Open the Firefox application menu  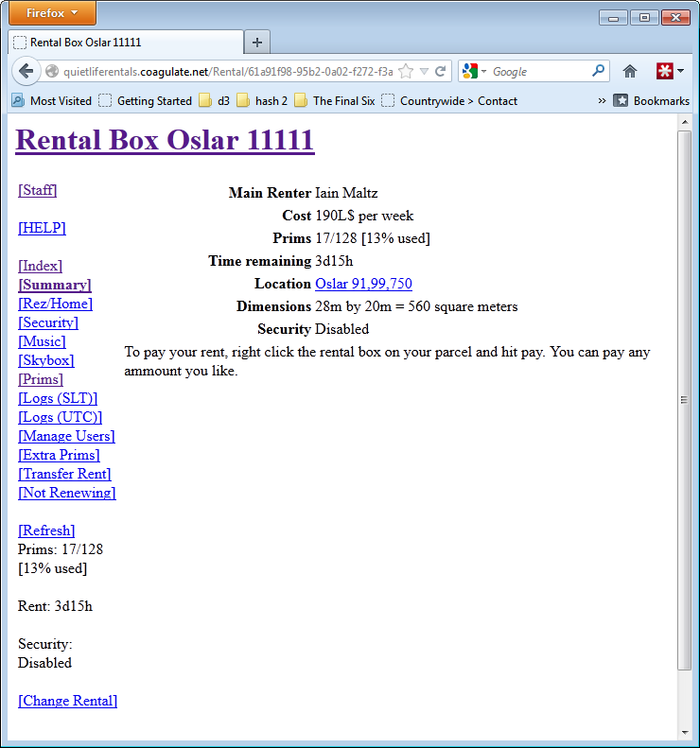point(52,13)
